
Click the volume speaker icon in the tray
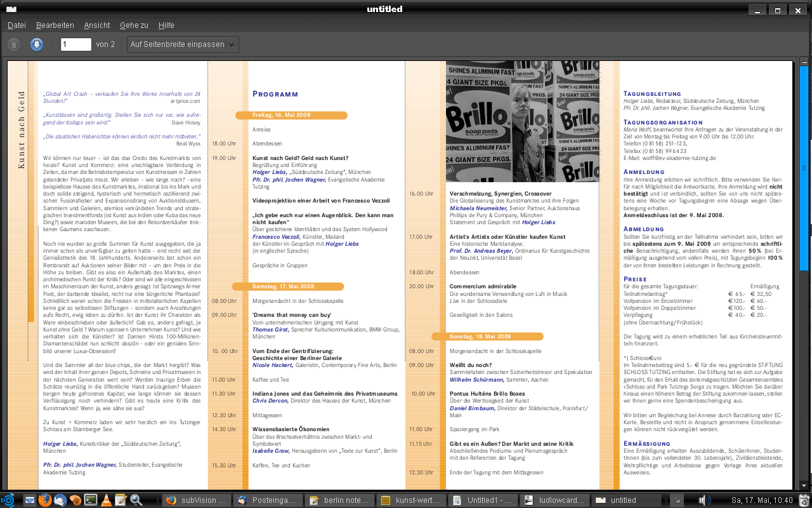pyautogui.click(x=705, y=500)
